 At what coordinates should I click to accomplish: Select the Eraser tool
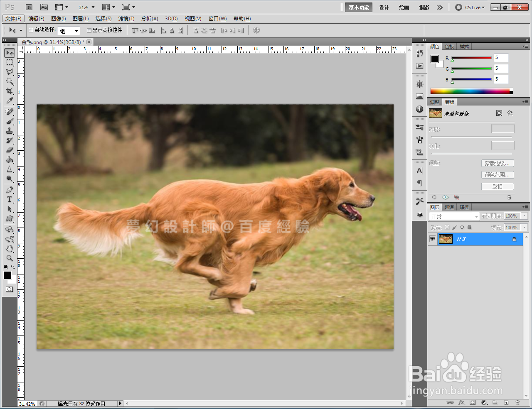[x=10, y=150]
